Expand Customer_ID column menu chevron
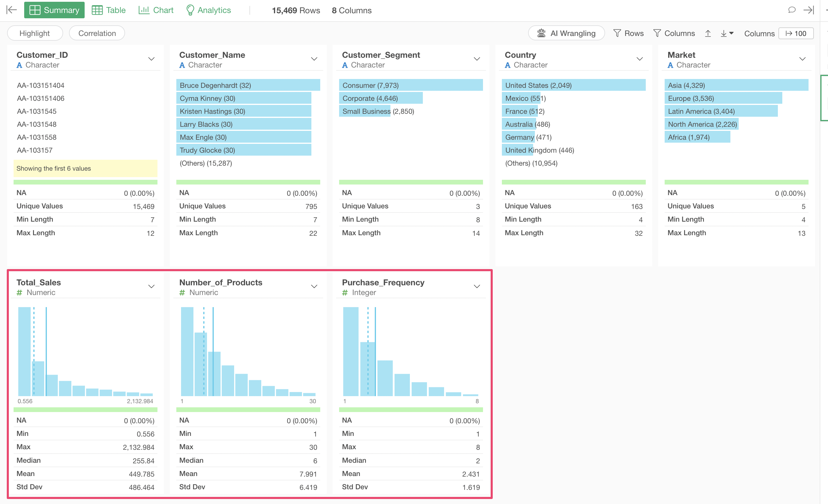828x504 pixels. 151,59
